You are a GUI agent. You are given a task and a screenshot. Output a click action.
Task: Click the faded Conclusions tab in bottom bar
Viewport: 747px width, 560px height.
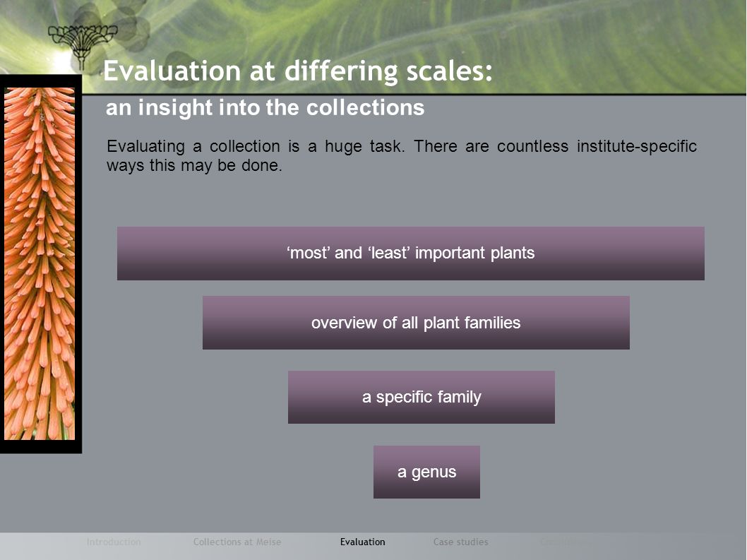(566, 542)
